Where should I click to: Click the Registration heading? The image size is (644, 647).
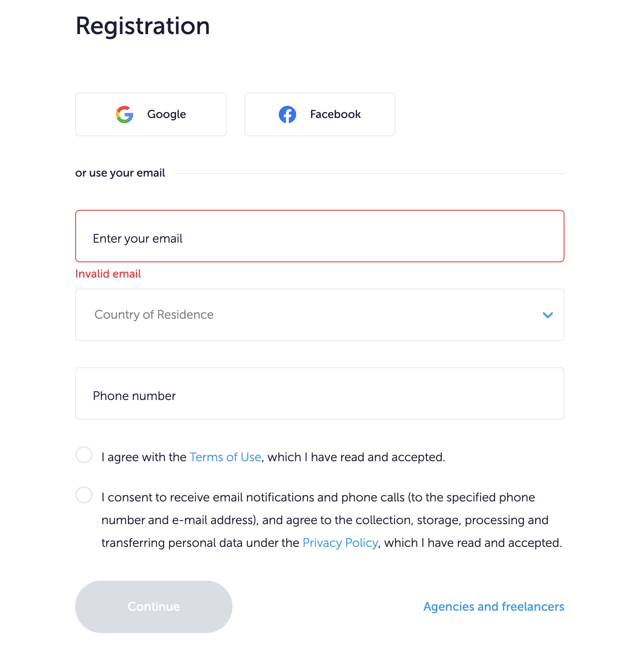pyautogui.click(x=143, y=26)
